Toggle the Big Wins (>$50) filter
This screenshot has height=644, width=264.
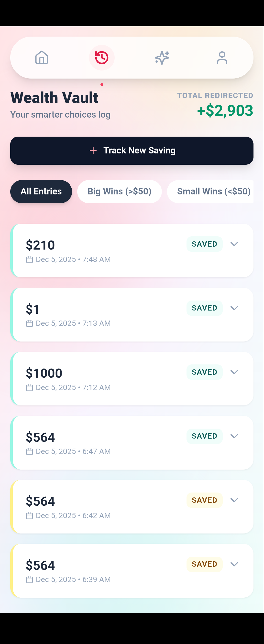pyautogui.click(x=119, y=191)
